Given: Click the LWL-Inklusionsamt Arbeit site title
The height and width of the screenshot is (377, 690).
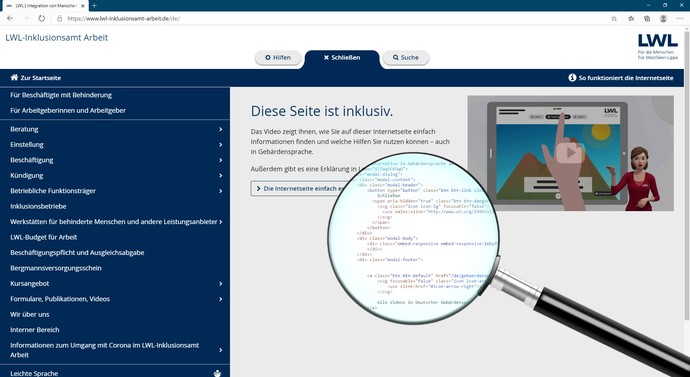Looking at the screenshot, I should click(x=57, y=37).
